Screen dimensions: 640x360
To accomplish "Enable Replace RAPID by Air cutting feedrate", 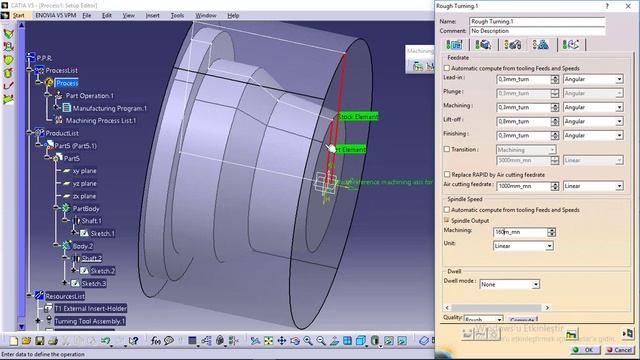I will point(447,174).
